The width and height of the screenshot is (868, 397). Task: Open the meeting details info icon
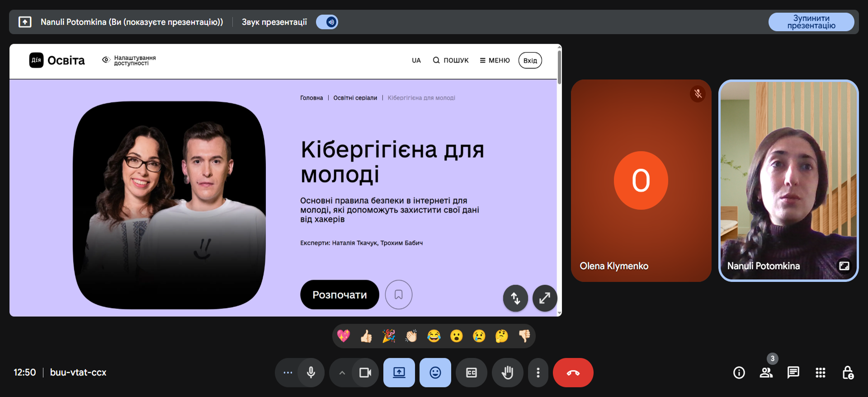[x=739, y=373]
